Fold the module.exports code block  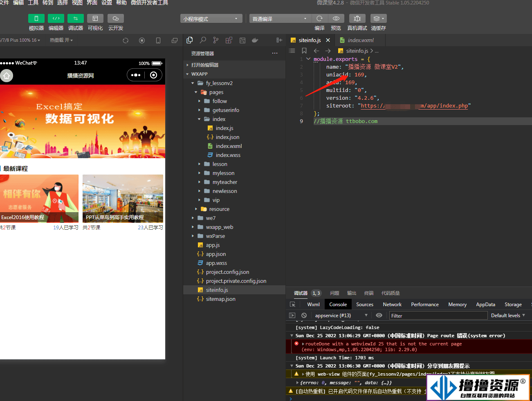[x=308, y=59]
